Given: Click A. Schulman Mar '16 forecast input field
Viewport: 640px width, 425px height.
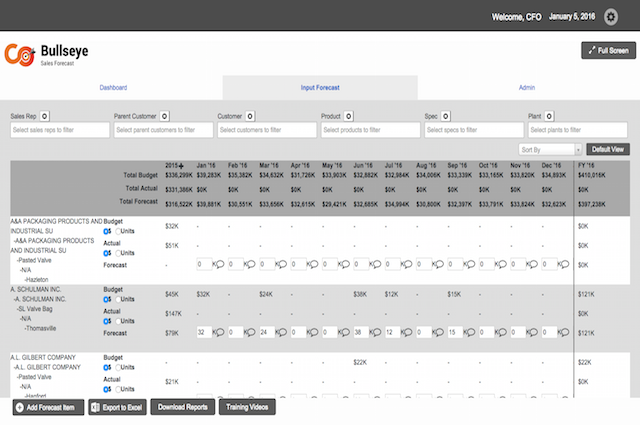Looking at the screenshot, I should coord(265,332).
